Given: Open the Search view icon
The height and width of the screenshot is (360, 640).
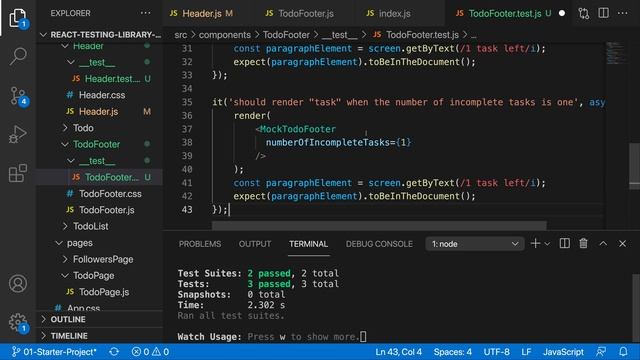Looking at the screenshot, I should pos(18,56).
